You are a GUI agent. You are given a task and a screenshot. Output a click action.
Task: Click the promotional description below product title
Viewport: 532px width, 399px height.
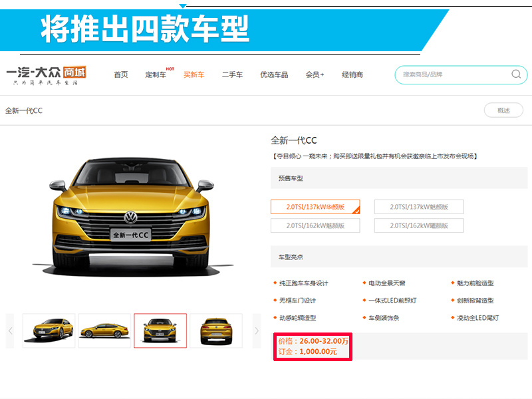pyautogui.click(x=374, y=156)
